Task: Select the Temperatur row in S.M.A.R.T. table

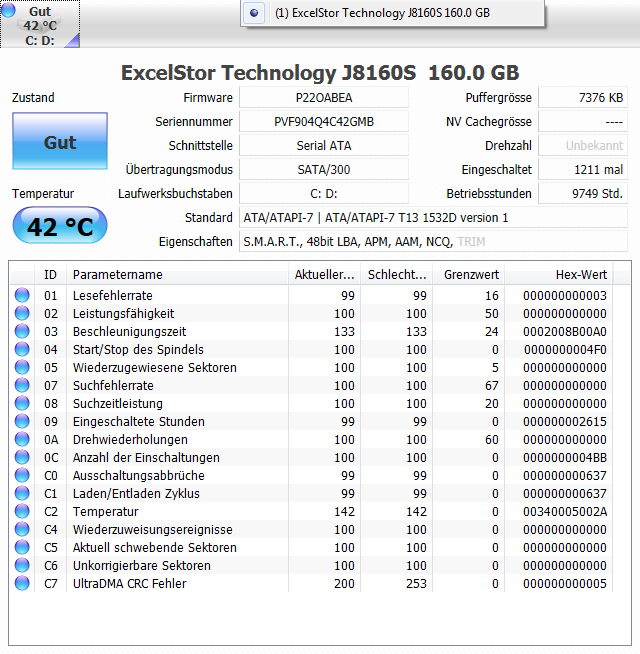Action: pos(311,511)
